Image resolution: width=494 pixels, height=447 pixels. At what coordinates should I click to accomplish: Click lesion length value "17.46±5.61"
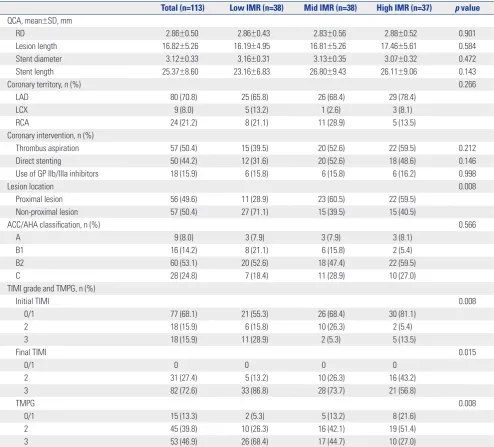399,46
